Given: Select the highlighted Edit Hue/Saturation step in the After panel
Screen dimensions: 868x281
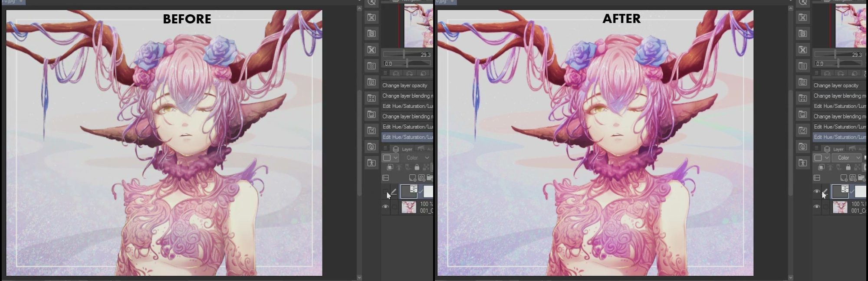Looking at the screenshot, I should click(838, 137).
